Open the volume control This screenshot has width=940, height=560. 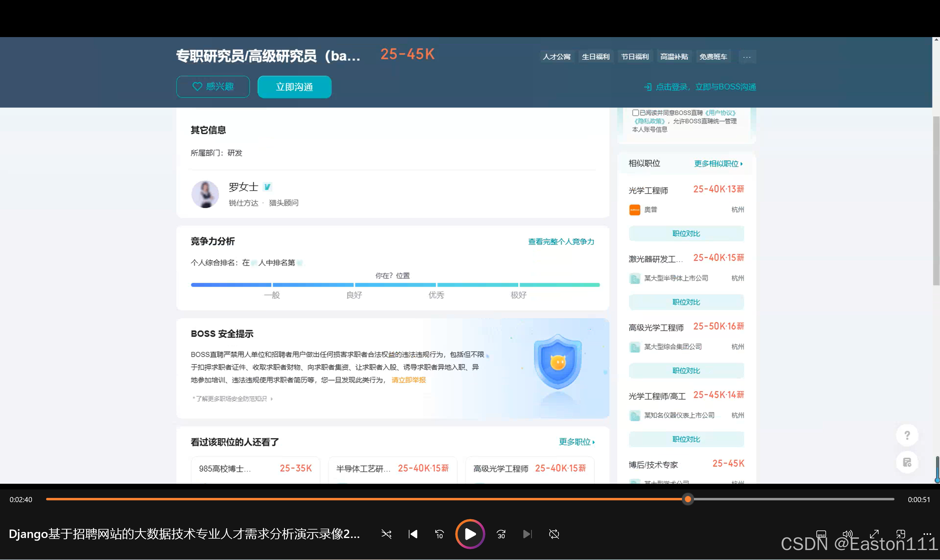point(847,534)
